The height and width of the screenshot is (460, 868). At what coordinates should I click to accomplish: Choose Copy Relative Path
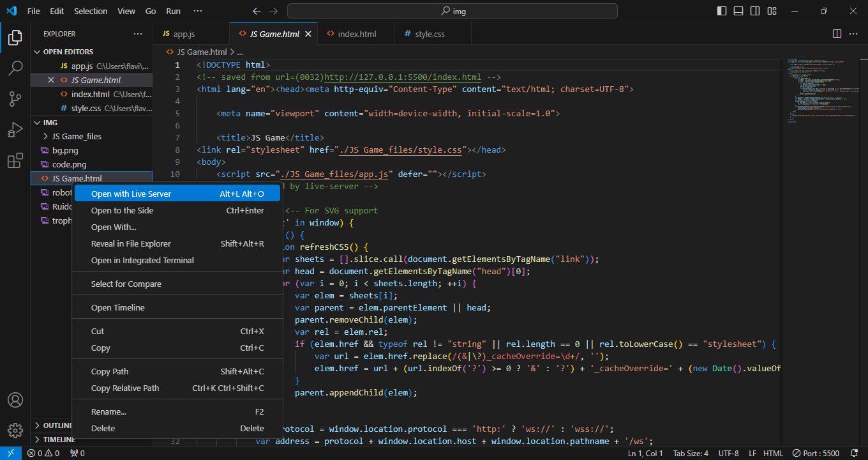[177, 388]
